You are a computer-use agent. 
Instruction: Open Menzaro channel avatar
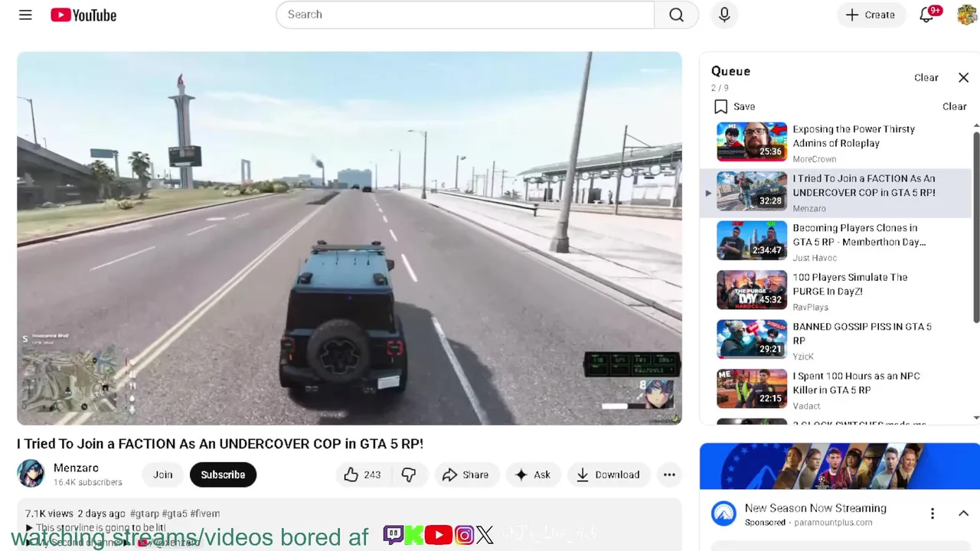[x=31, y=474]
